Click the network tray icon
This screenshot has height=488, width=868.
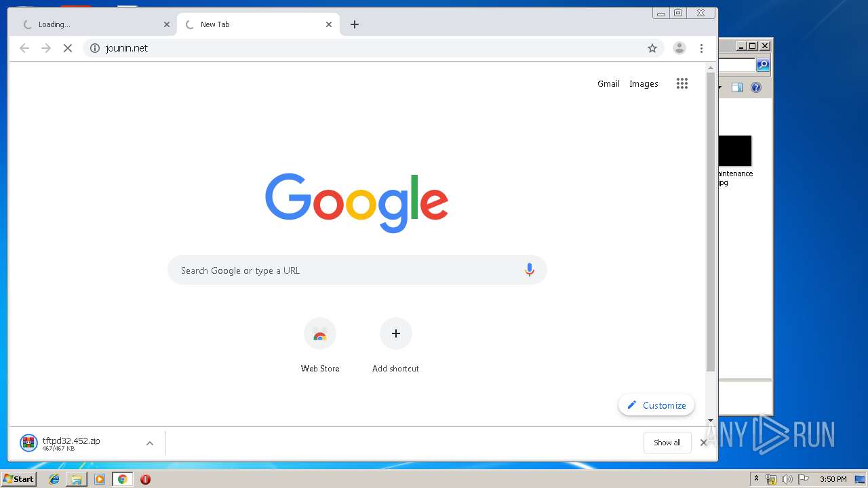tap(771, 479)
